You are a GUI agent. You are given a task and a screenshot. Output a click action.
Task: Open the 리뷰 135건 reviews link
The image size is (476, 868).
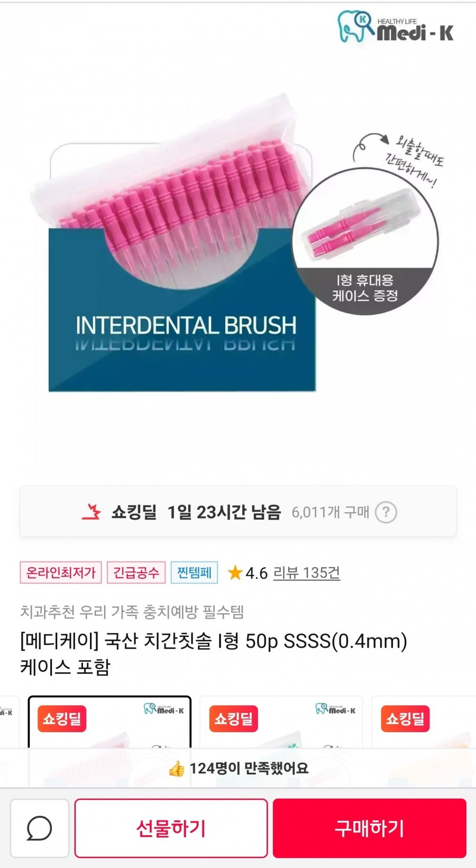(306, 572)
